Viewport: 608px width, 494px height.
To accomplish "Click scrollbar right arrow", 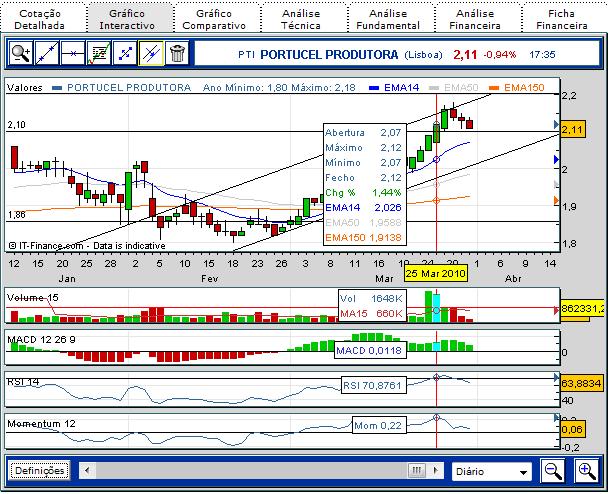I will (435, 471).
